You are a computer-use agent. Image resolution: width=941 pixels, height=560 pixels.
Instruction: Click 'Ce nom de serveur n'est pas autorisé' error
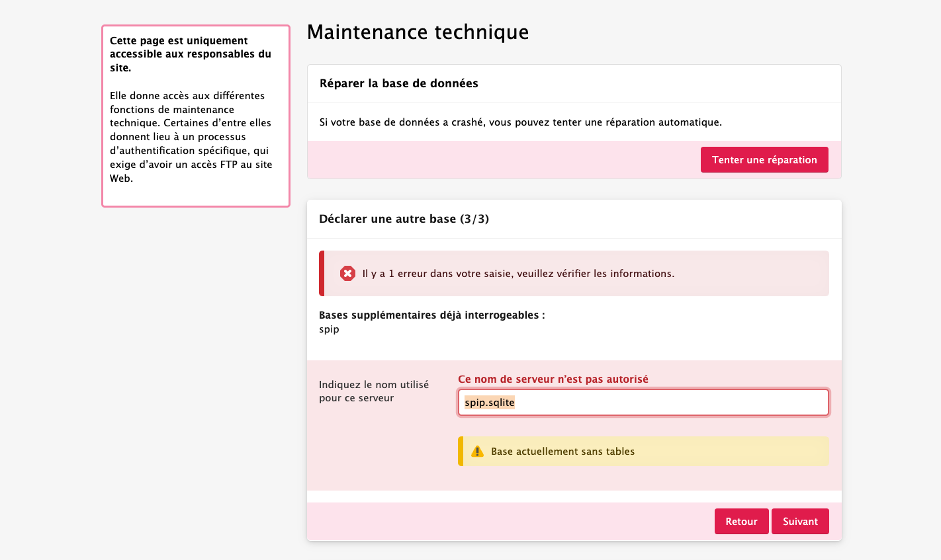(553, 380)
